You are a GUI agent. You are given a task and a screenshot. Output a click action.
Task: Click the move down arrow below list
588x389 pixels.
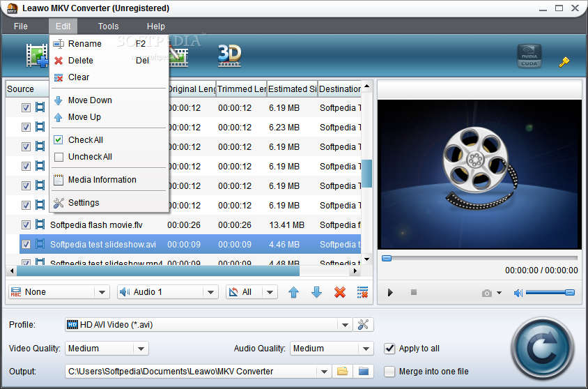316,292
